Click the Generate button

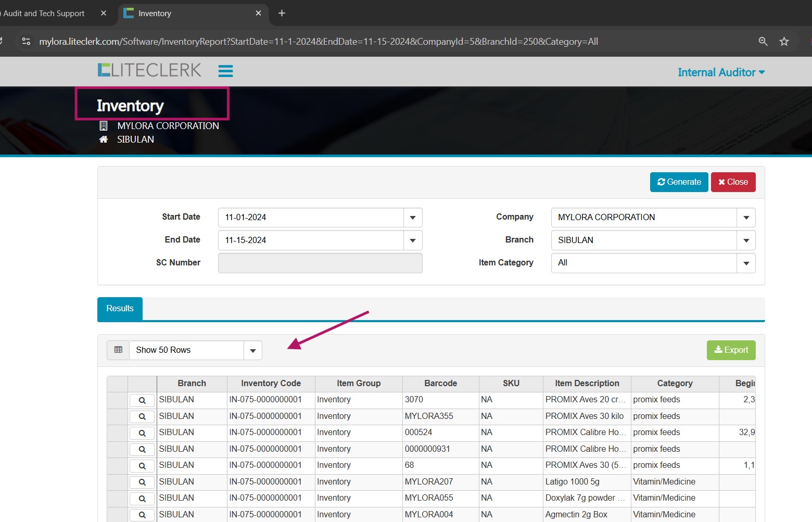pyautogui.click(x=679, y=182)
